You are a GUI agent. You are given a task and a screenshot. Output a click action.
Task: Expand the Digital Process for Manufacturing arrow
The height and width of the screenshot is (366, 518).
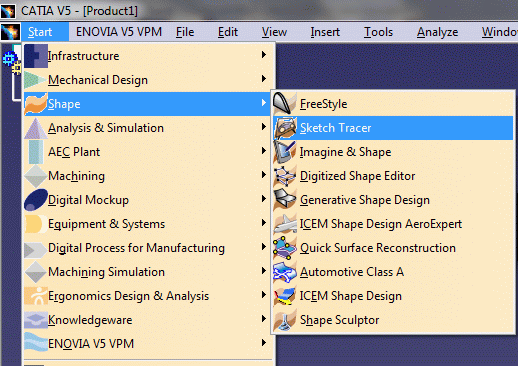tap(264, 247)
